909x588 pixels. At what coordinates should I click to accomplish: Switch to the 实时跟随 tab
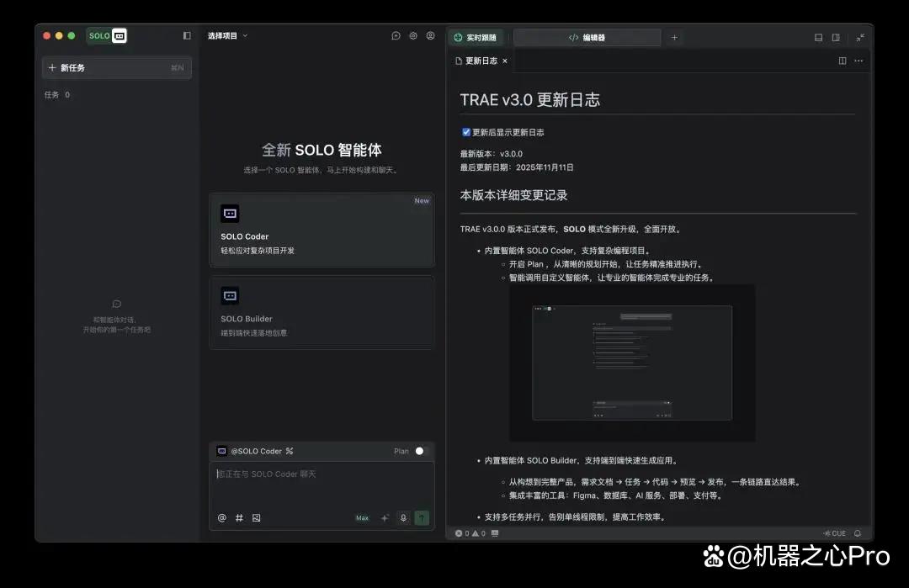pyautogui.click(x=476, y=38)
